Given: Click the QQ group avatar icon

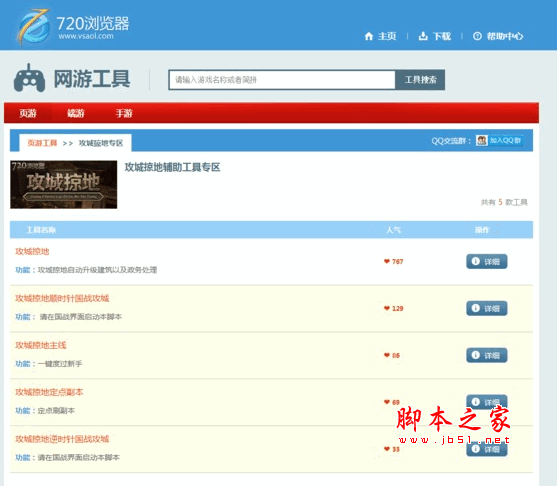Looking at the screenshot, I should [482, 140].
